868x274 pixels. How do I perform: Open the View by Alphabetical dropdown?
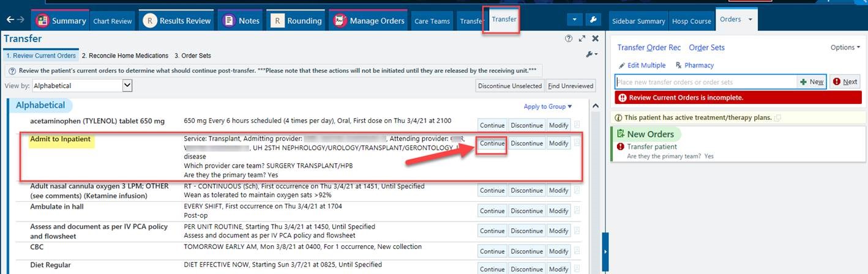tap(82, 86)
